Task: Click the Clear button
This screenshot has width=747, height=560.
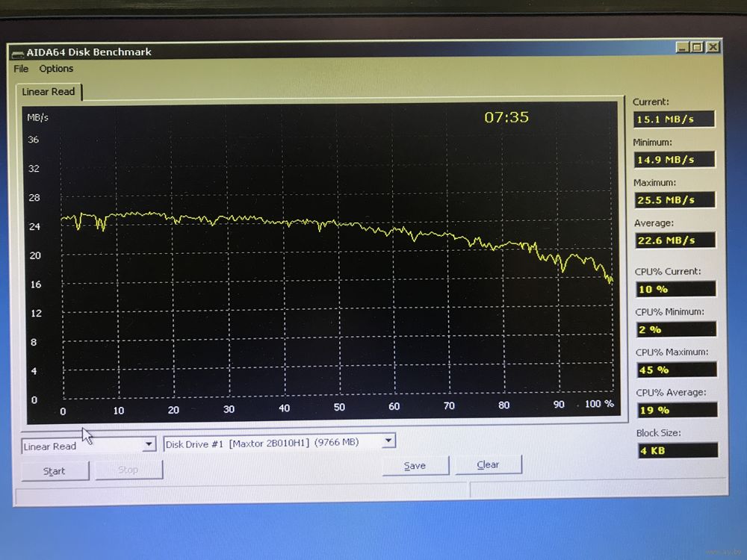Action: pyautogui.click(x=489, y=464)
